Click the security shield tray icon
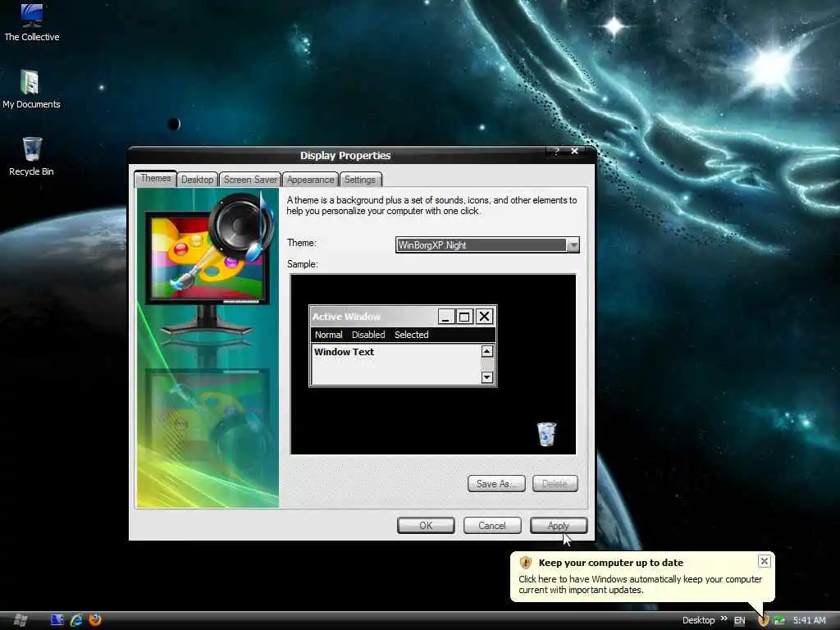Screen dimensions: 840x630 pos(764,620)
